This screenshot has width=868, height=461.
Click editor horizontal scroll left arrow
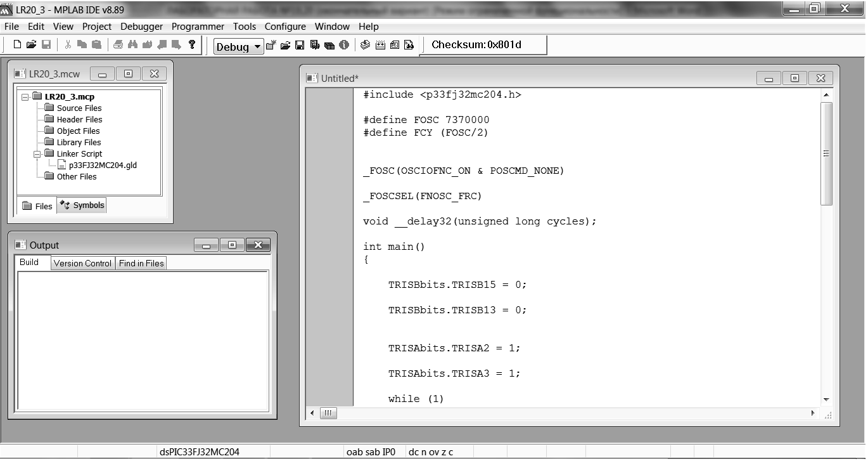[x=312, y=413]
